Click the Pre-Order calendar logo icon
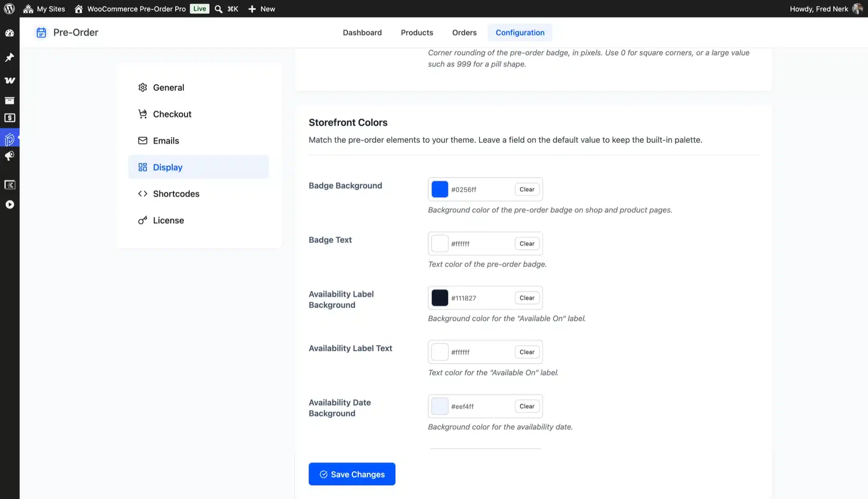This screenshot has height=499, width=868. coord(41,32)
